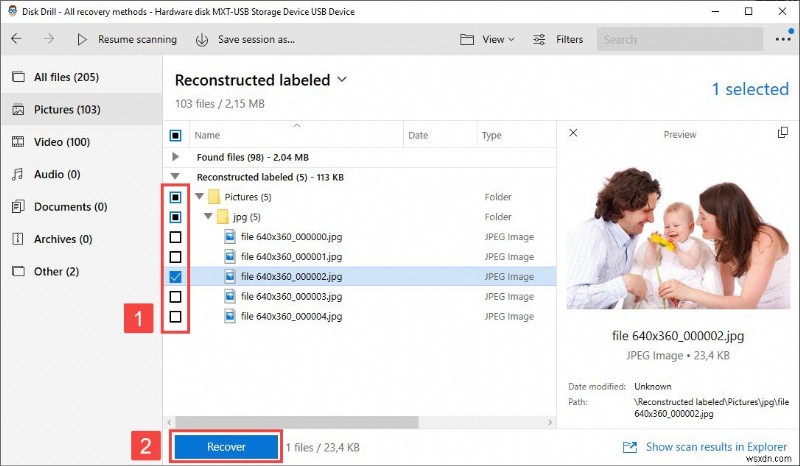The image size is (800, 466).
Task: Check the box for file 640x360_000000.jpg
Action: 175,237
